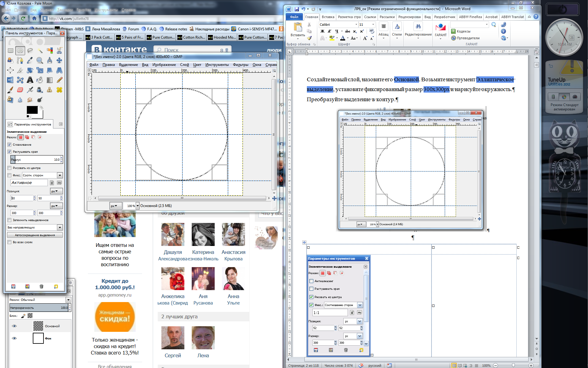This screenshot has height=368, width=588.
Task: Toggle the Сглаживание checkbox
Action: 9,144
